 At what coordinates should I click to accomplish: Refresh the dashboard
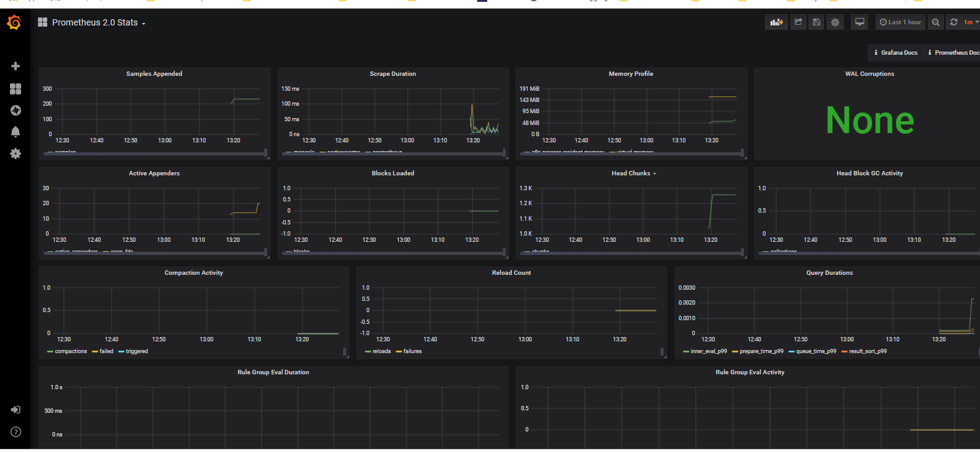(954, 22)
